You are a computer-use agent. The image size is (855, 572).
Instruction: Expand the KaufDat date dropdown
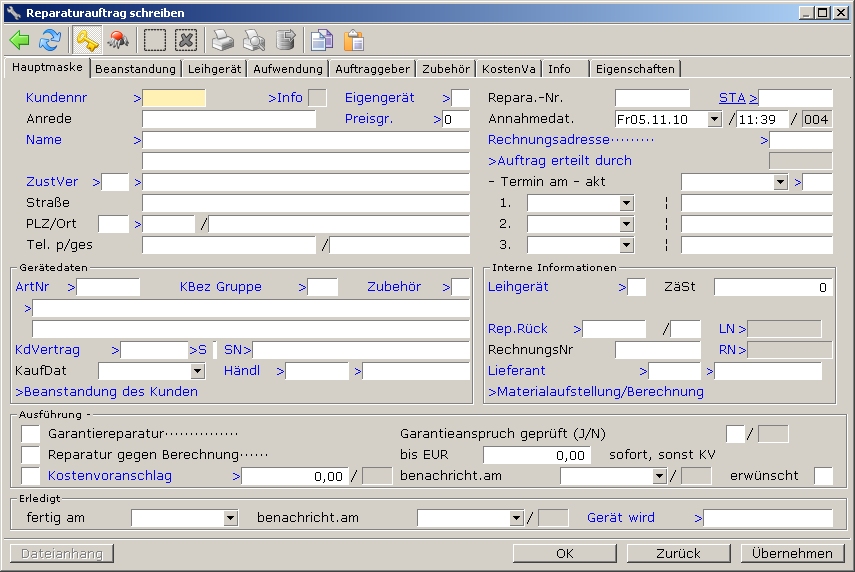(197, 371)
